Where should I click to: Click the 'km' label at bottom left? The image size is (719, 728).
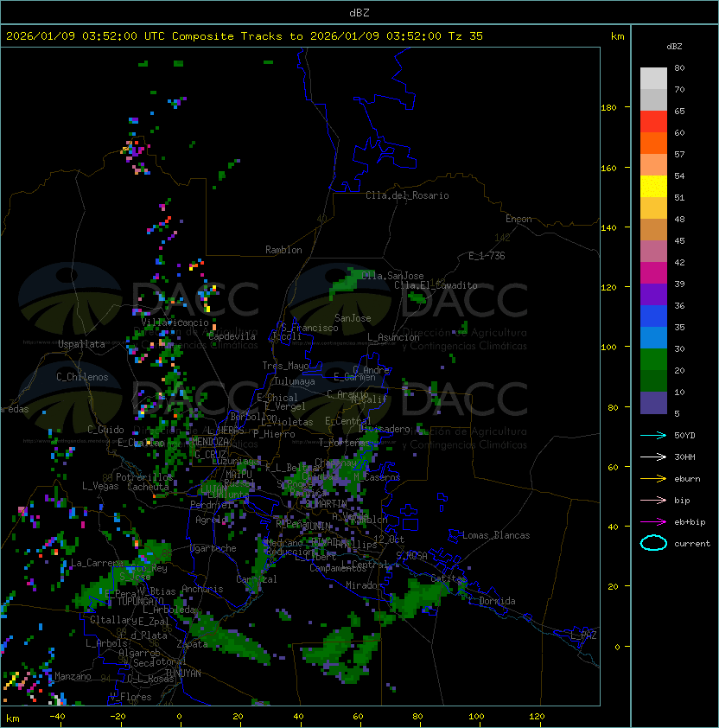pyautogui.click(x=13, y=718)
